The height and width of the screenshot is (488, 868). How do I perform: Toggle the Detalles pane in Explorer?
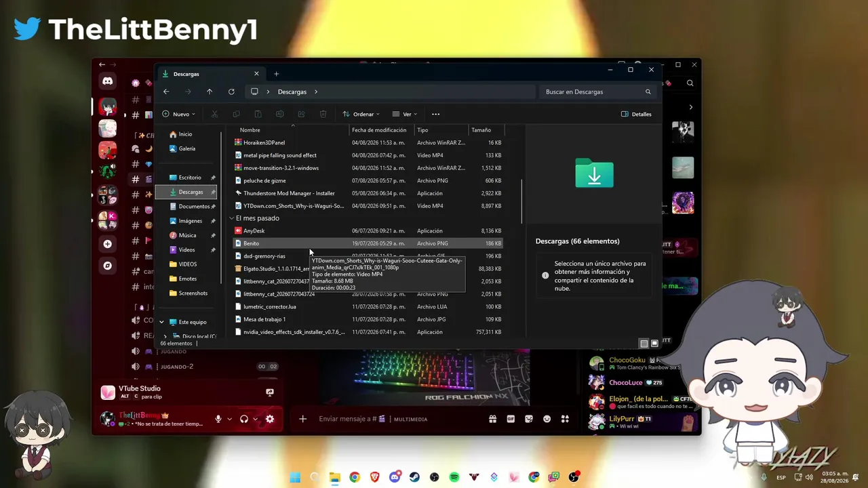coord(636,114)
